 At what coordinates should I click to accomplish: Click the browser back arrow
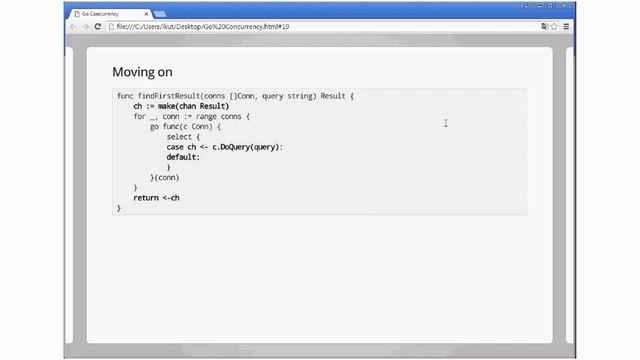click(x=73, y=27)
